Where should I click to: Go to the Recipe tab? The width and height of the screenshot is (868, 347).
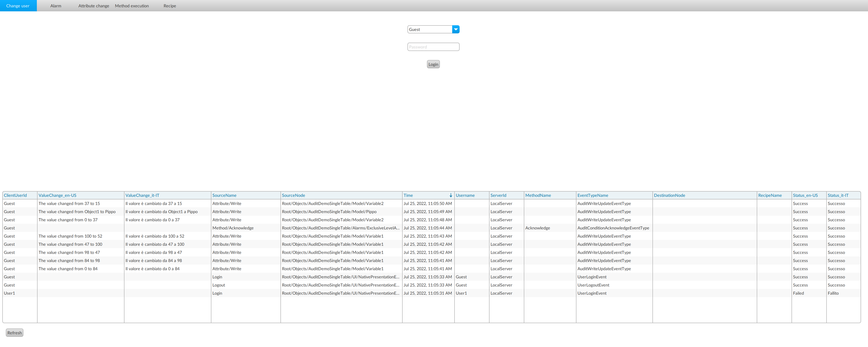tap(169, 6)
